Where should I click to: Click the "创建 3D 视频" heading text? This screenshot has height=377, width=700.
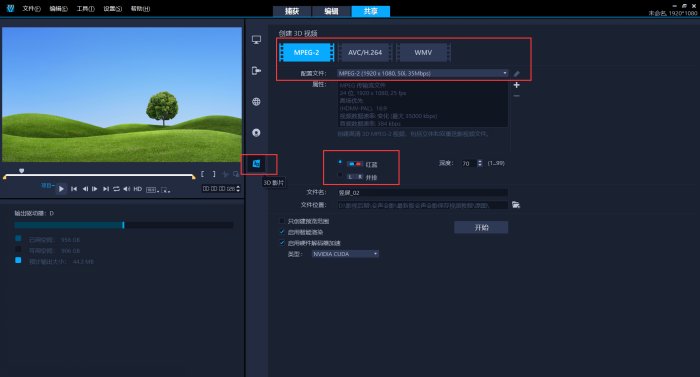(x=298, y=33)
